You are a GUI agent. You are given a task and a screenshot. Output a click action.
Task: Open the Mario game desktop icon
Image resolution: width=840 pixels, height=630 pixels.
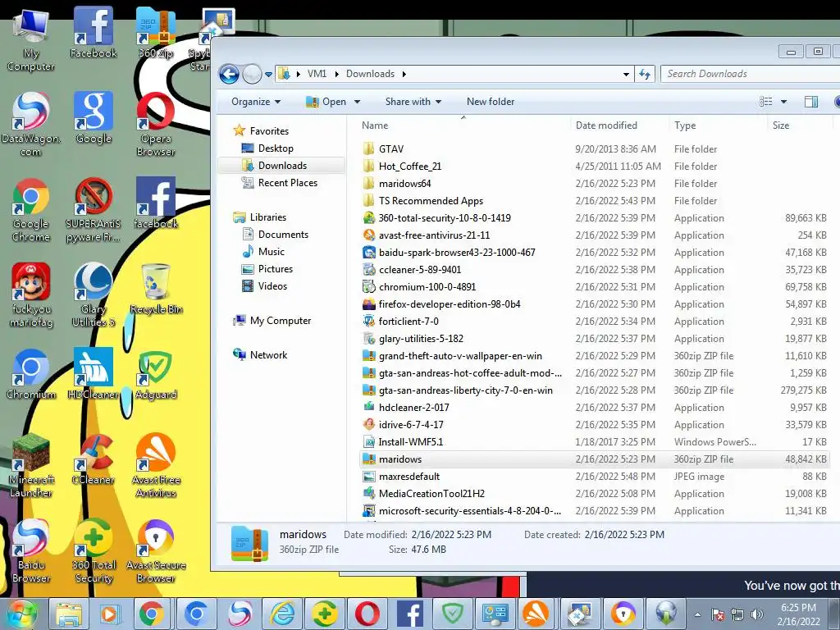pyautogui.click(x=31, y=295)
